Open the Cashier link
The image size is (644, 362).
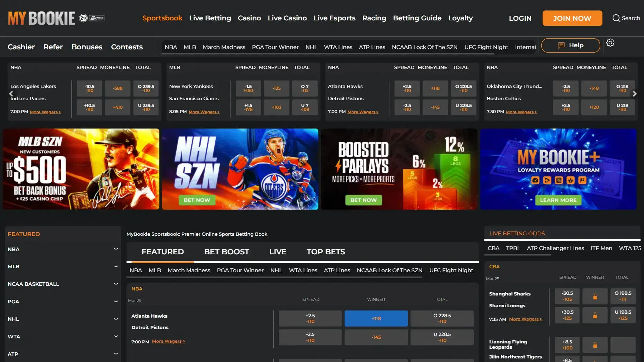point(21,47)
